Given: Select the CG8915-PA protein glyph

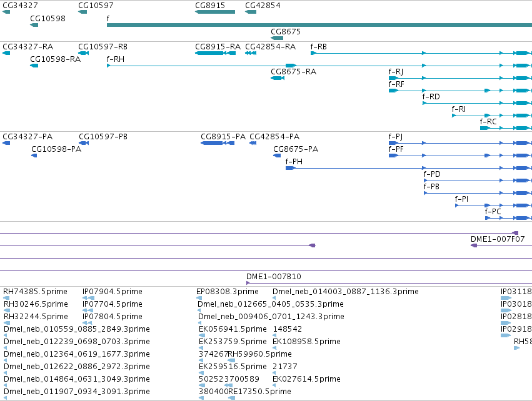Looking at the screenshot, I should [218, 143].
